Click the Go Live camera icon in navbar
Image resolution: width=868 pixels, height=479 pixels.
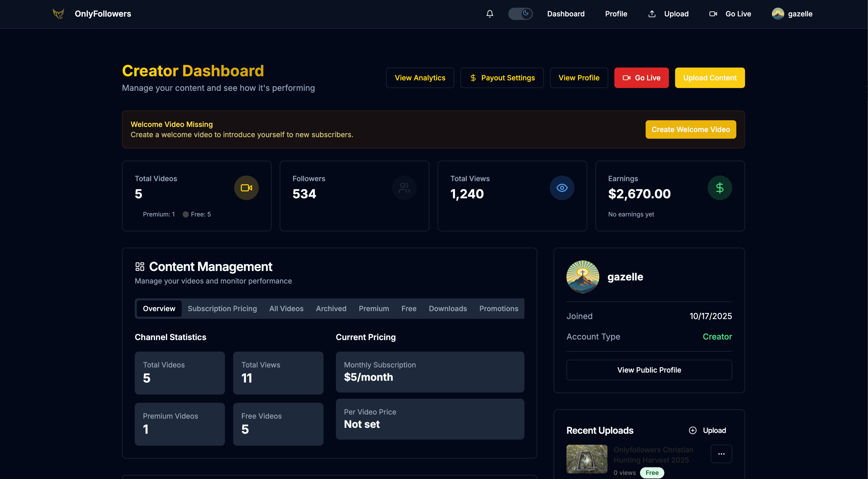(x=713, y=14)
